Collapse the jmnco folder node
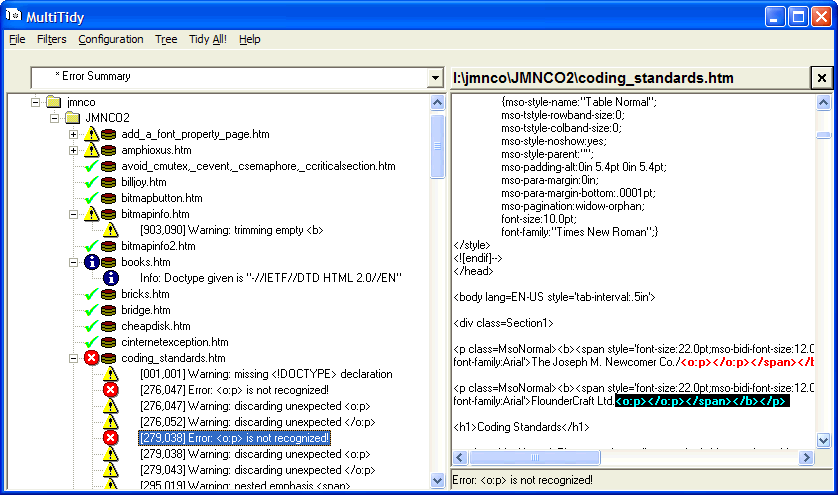 tap(35, 102)
